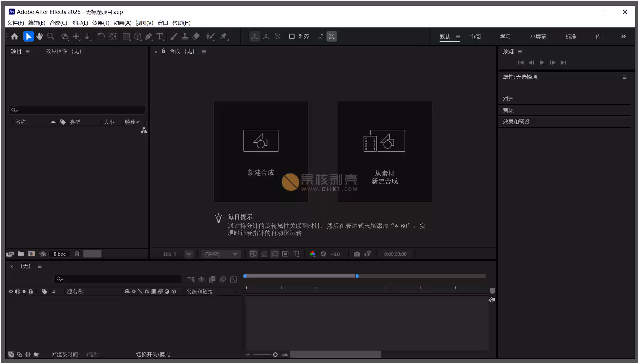Open the 100% magnification dropdown

click(189, 254)
